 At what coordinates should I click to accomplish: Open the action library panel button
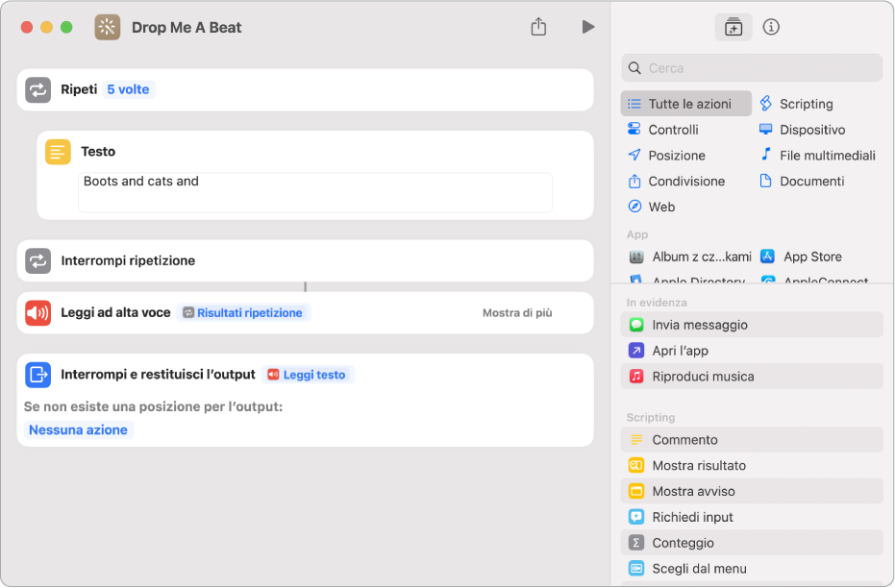tap(733, 27)
